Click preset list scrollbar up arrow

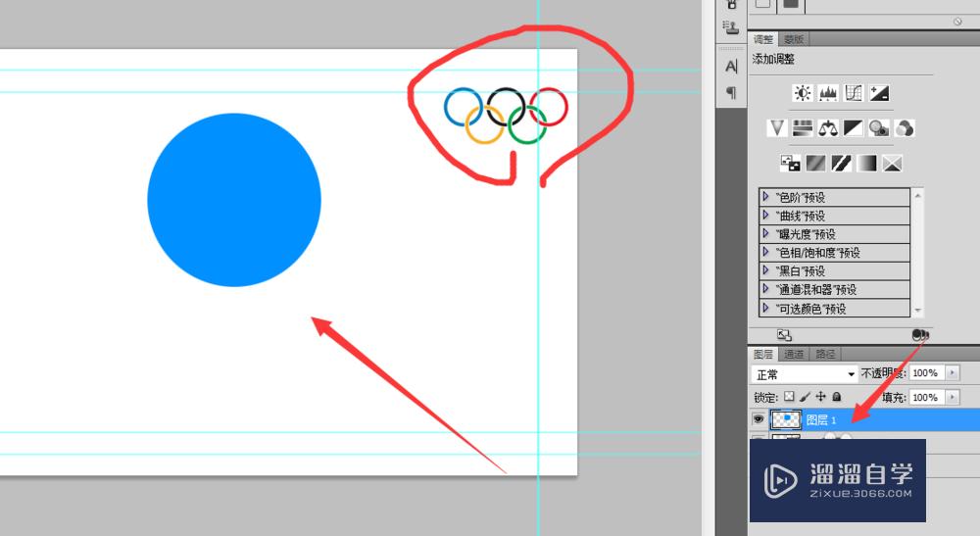tap(917, 196)
